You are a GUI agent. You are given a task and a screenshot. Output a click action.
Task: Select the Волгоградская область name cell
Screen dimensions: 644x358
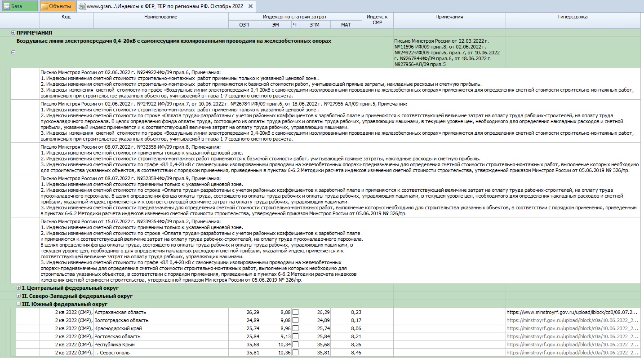(161, 320)
